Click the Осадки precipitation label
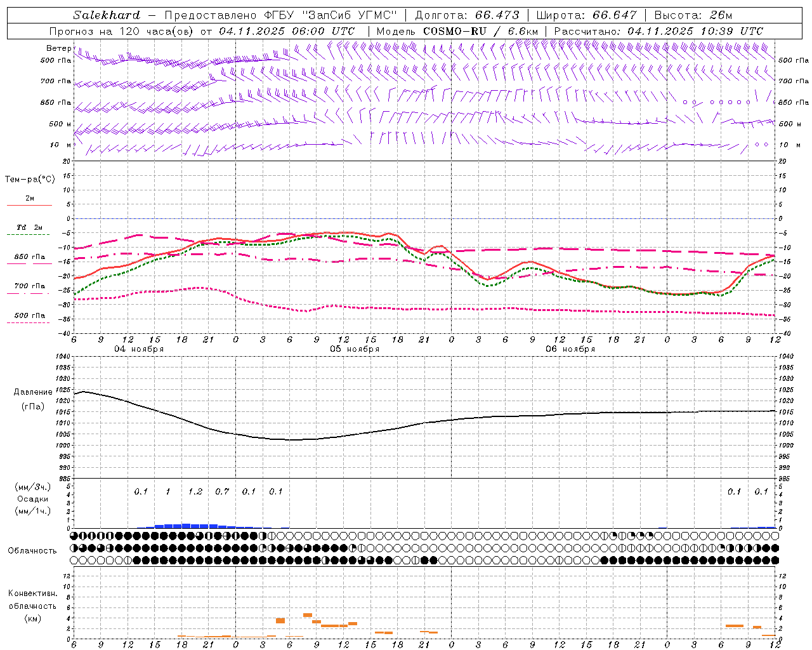Screen dimensions: 812x650 33,499
